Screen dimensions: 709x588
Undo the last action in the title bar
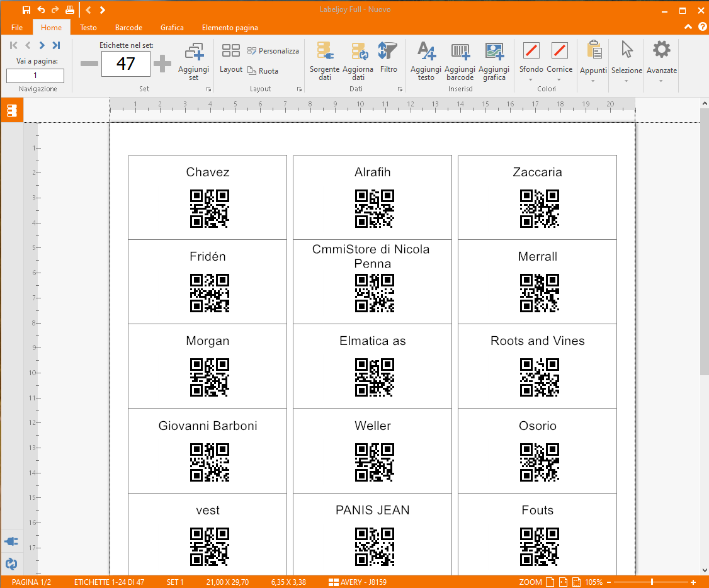tap(41, 10)
